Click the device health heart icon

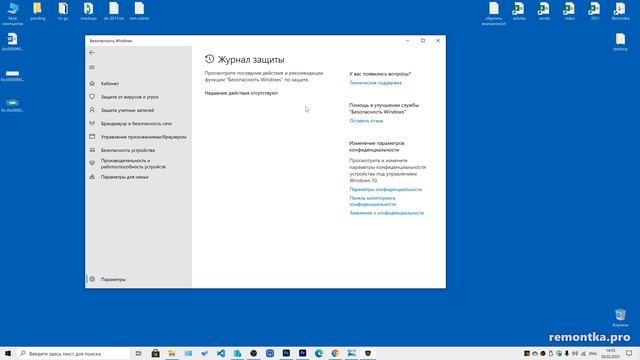tap(92, 163)
